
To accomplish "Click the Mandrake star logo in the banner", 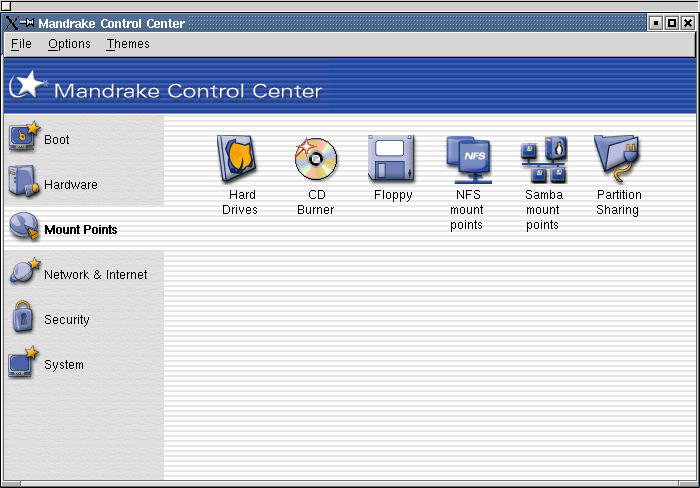I will (x=28, y=84).
